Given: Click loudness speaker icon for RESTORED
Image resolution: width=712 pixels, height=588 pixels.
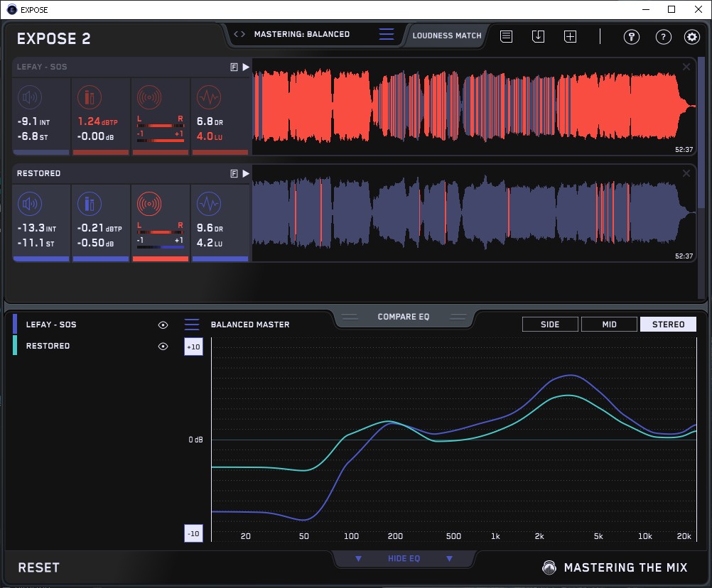Looking at the screenshot, I should tap(30, 204).
